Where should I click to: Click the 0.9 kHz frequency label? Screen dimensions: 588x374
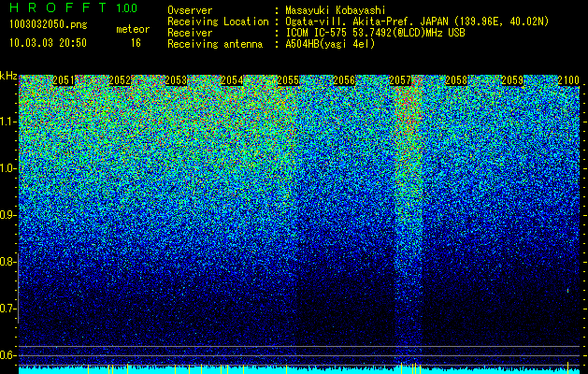click(7, 215)
